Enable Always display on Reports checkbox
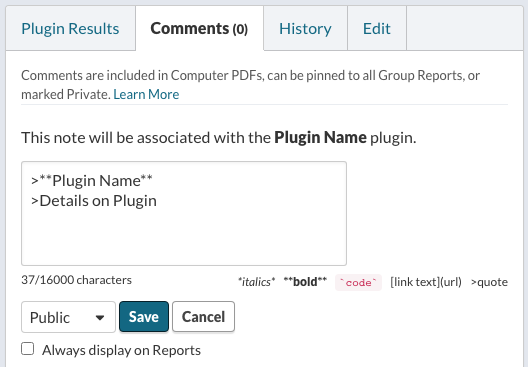 click(x=28, y=349)
